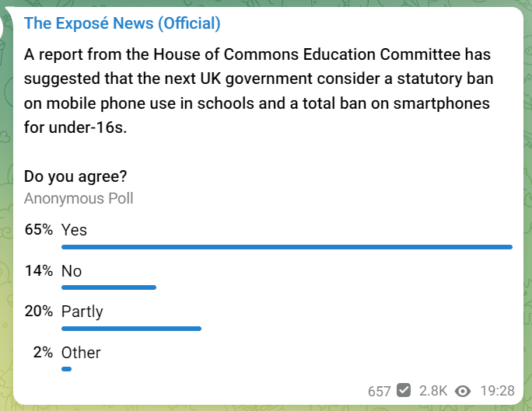Click the 14% percentage label
Image resolution: width=532 pixels, height=411 pixels.
pos(39,271)
